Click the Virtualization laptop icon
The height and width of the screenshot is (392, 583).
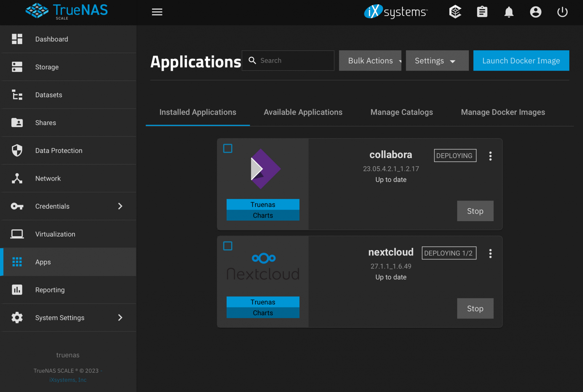(x=17, y=234)
